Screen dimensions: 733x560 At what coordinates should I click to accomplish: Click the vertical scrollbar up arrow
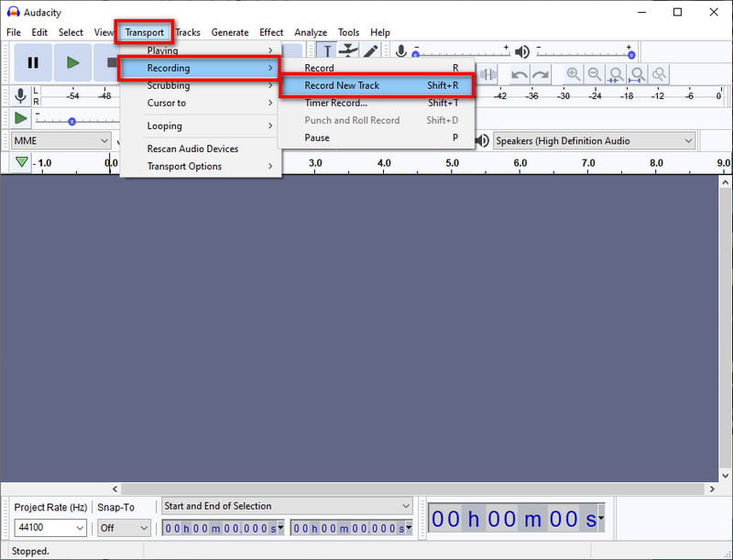pyautogui.click(x=725, y=182)
